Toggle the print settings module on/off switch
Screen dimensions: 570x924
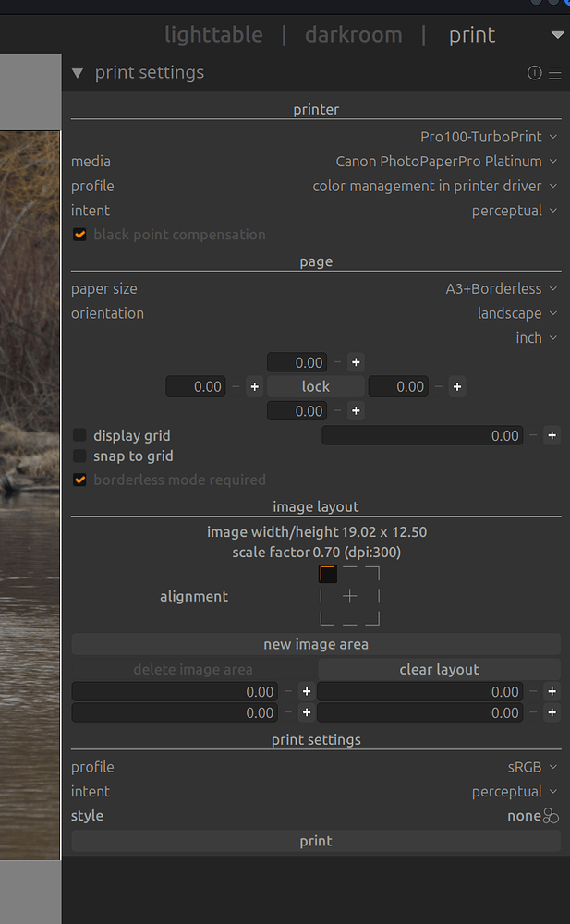534,72
